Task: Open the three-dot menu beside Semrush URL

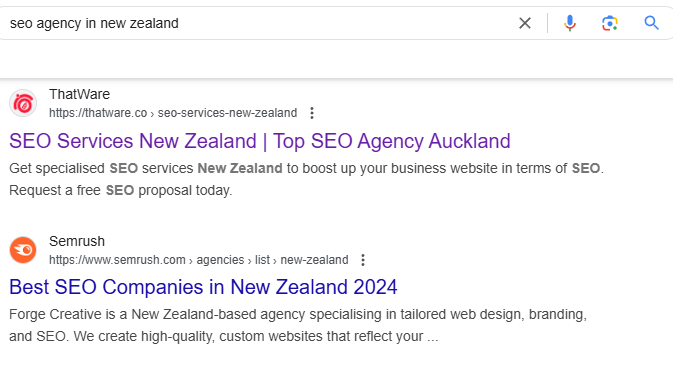Action: [363, 260]
